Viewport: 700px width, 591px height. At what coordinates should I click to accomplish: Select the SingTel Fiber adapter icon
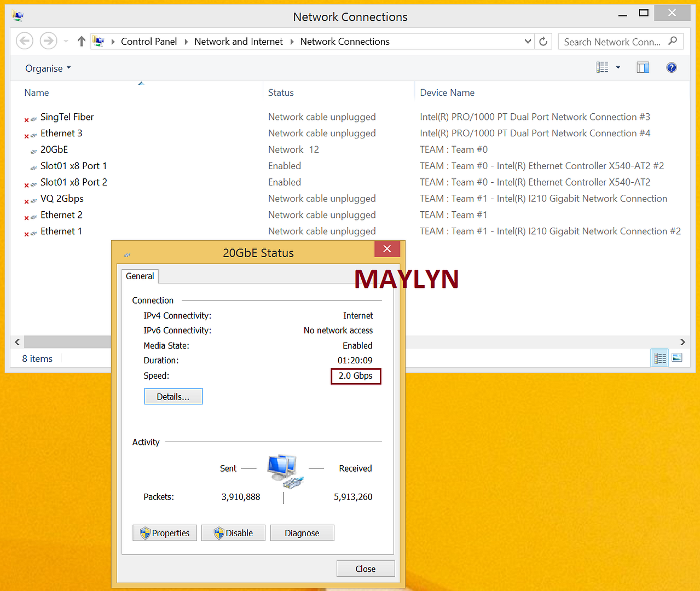31,118
